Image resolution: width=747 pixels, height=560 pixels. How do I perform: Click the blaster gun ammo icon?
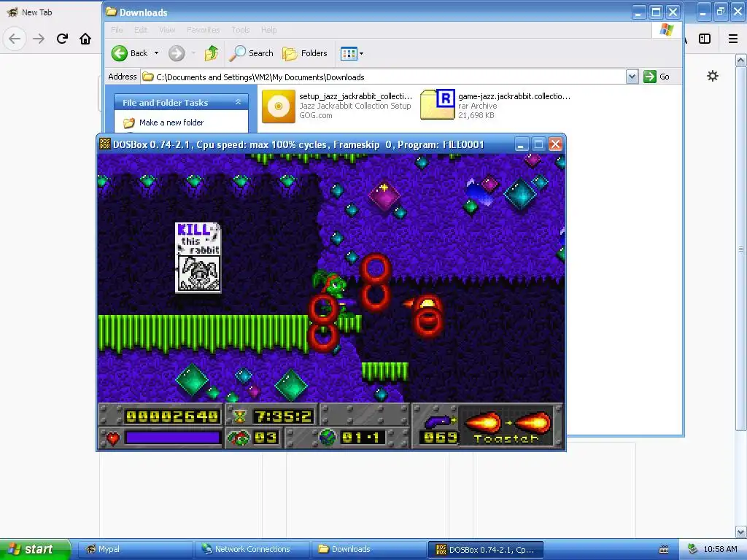pyautogui.click(x=439, y=421)
